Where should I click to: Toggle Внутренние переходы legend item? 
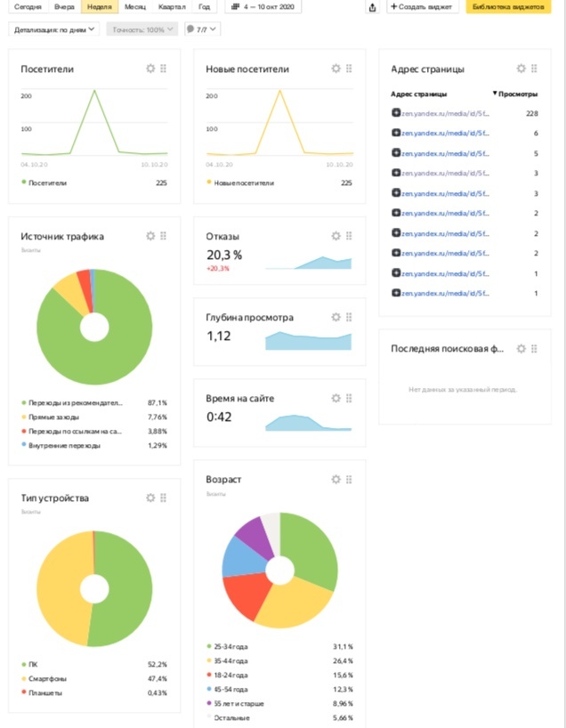tap(61, 445)
